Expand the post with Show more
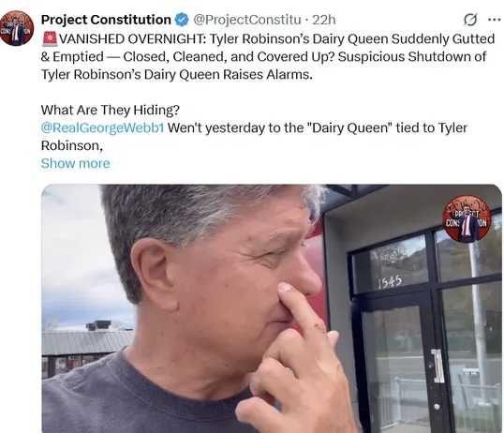 coord(76,163)
